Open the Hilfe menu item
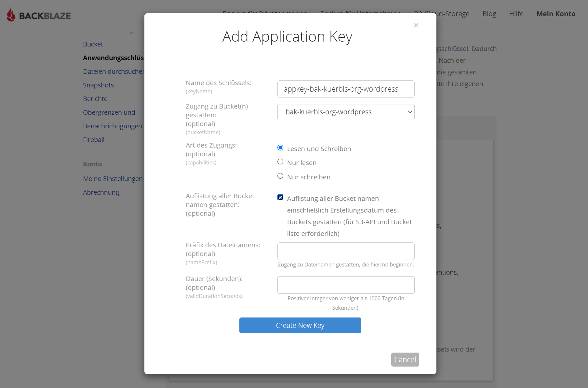This screenshot has height=388, width=588. click(516, 14)
